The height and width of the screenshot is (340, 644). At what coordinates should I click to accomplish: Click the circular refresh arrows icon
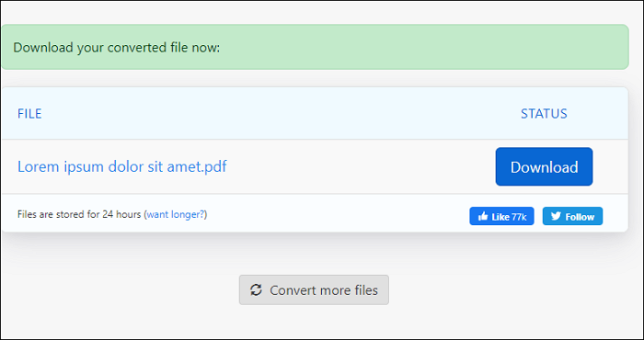pyautogui.click(x=256, y=290)
